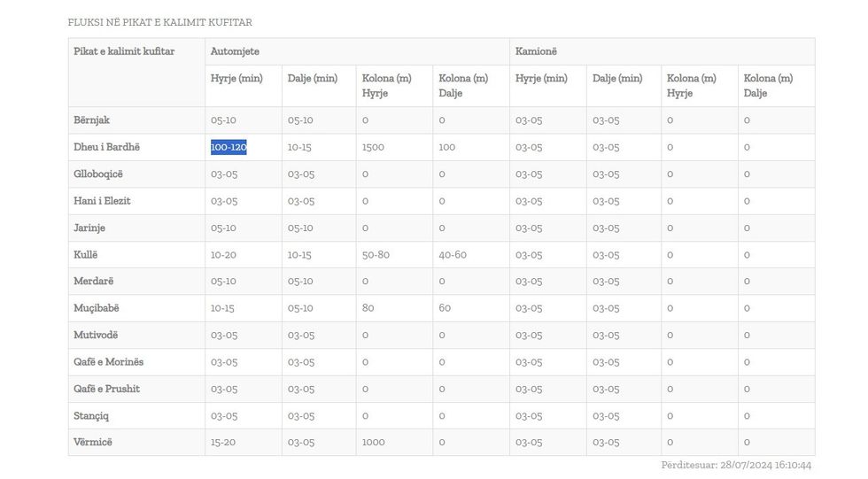Screen dimensions: 868x479
Task: Select the 50-80 queue value in Kullë row
Action: click(376, 255)
